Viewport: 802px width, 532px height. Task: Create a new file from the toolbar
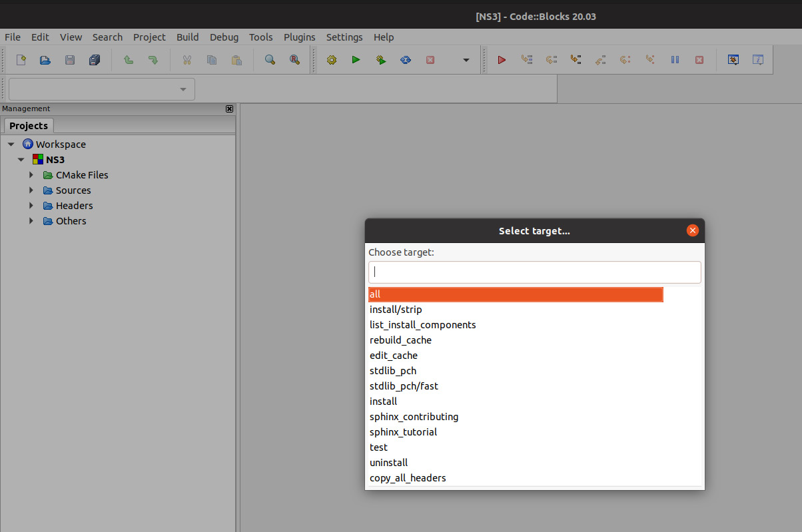point(21,60)
